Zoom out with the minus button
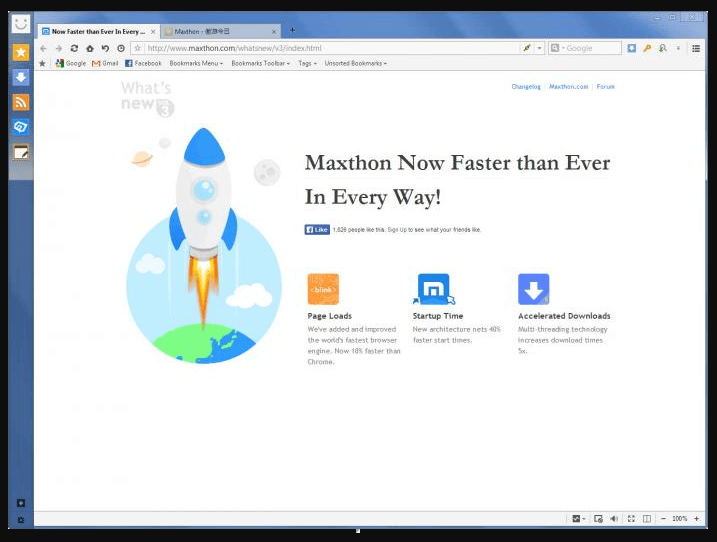This screenshot has width=717, height=542. tap(663, 518)
